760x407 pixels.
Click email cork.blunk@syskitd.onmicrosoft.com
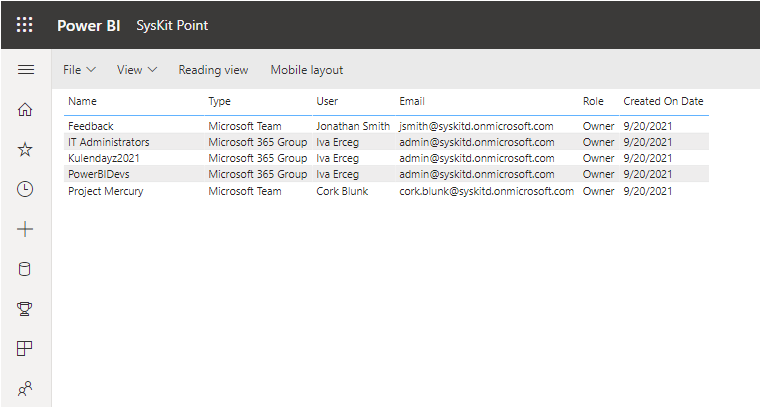[487, 191]
